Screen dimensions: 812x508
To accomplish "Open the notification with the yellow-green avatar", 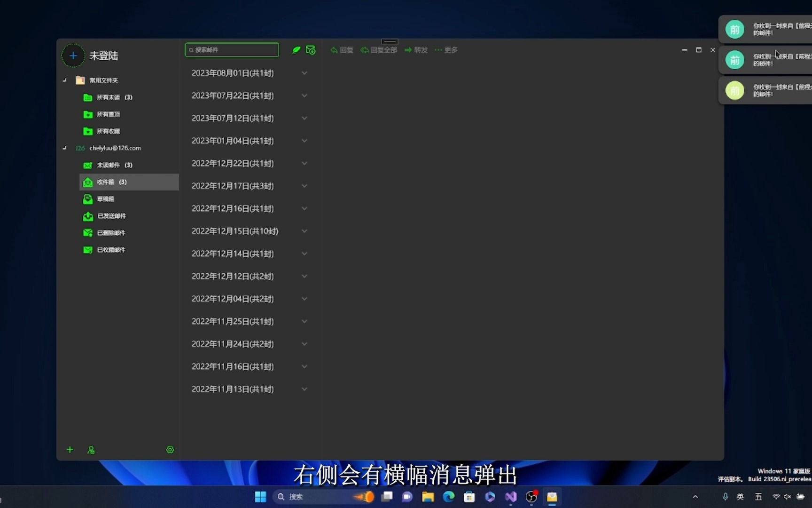I will tap(765, 90).
